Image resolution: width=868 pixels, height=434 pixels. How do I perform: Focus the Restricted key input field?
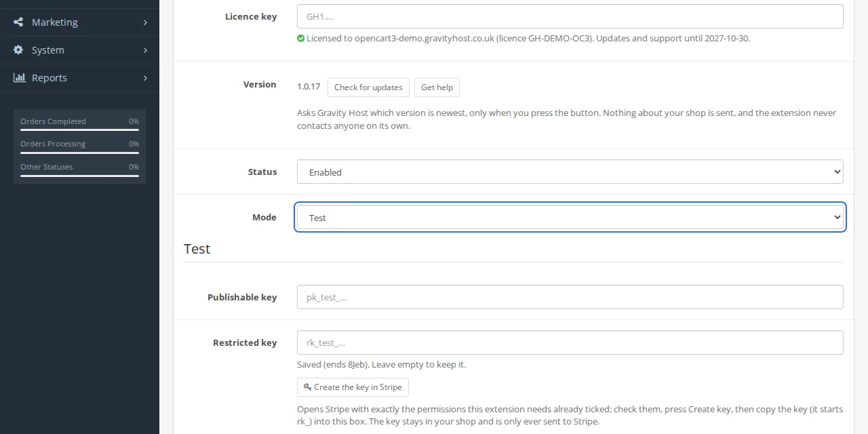[570, 342]
